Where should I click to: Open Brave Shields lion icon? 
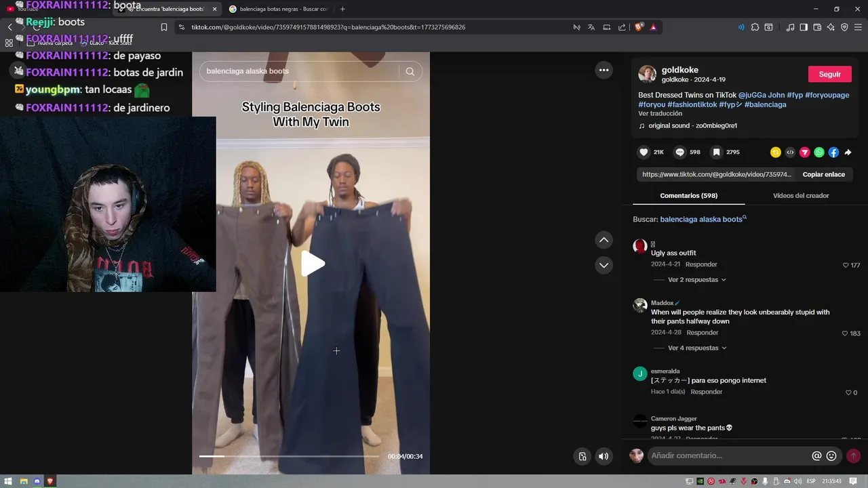[x=639, y=27]
